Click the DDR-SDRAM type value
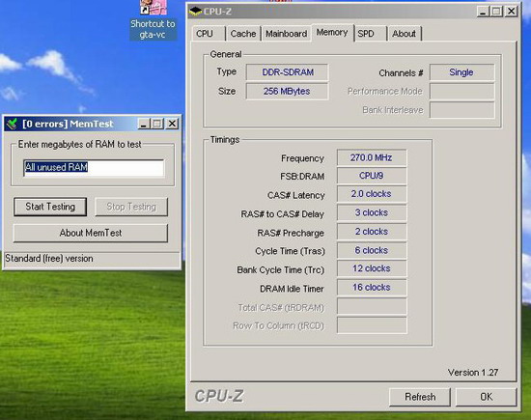 (x=287, y=72)
